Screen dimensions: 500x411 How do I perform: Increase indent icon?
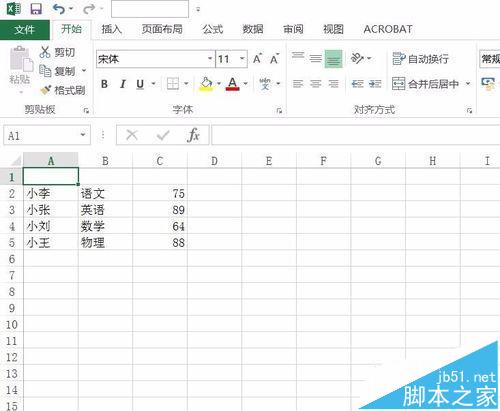(375, 84)
